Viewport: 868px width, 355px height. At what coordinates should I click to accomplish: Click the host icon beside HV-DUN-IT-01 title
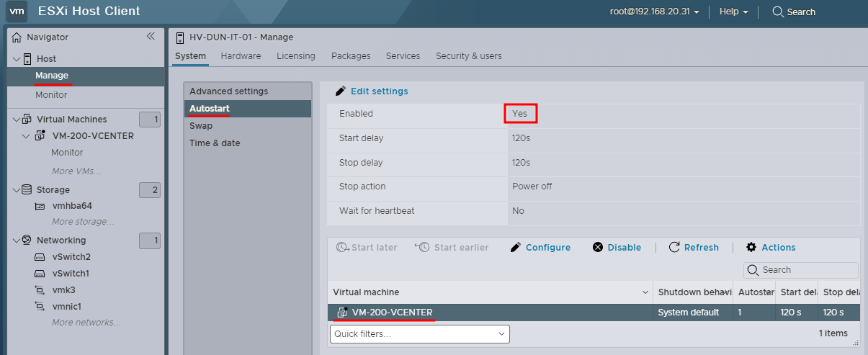pyautogui.click(x=180, y=37)
